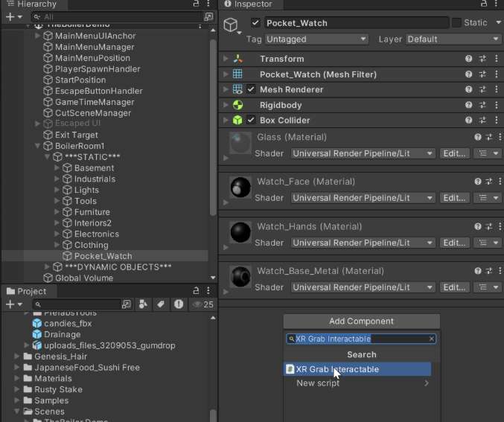Screen dimensions: 504x422
Task: Click the Add Component button
Action: (x=361, y=322)
